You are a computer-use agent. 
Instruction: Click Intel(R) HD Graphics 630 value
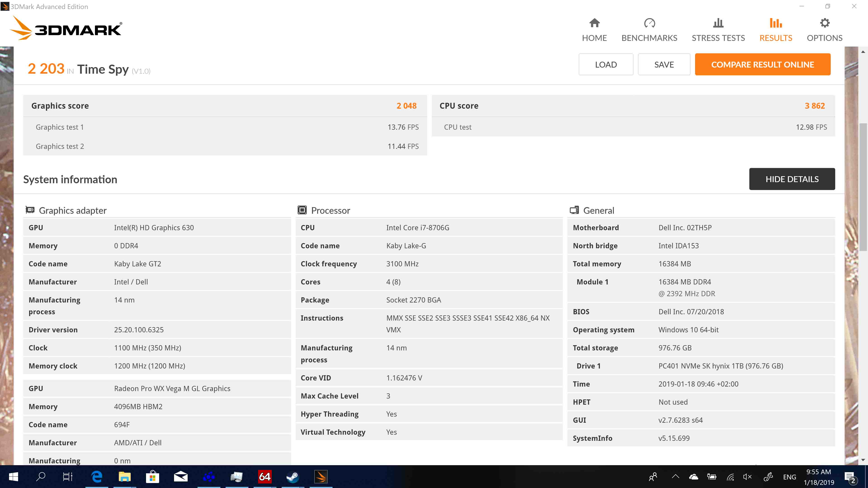click(x=154, y=228)
